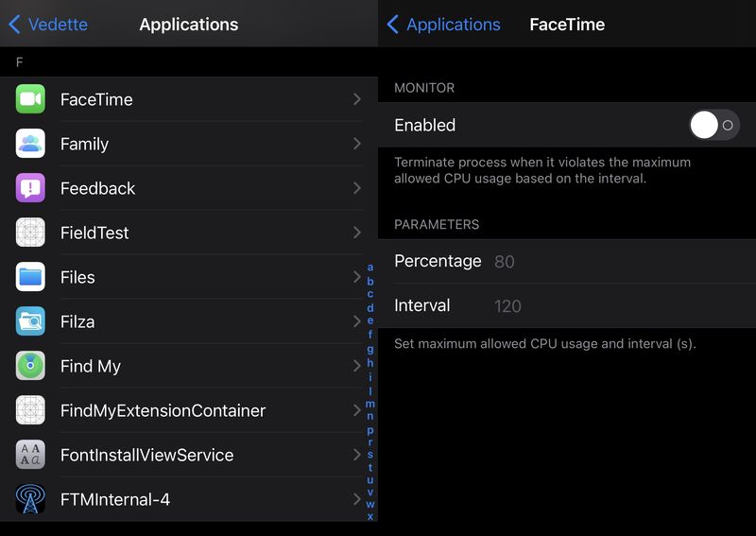Jump to letter a in index
Screen dimensions: 756x536
tap(370, 268)
